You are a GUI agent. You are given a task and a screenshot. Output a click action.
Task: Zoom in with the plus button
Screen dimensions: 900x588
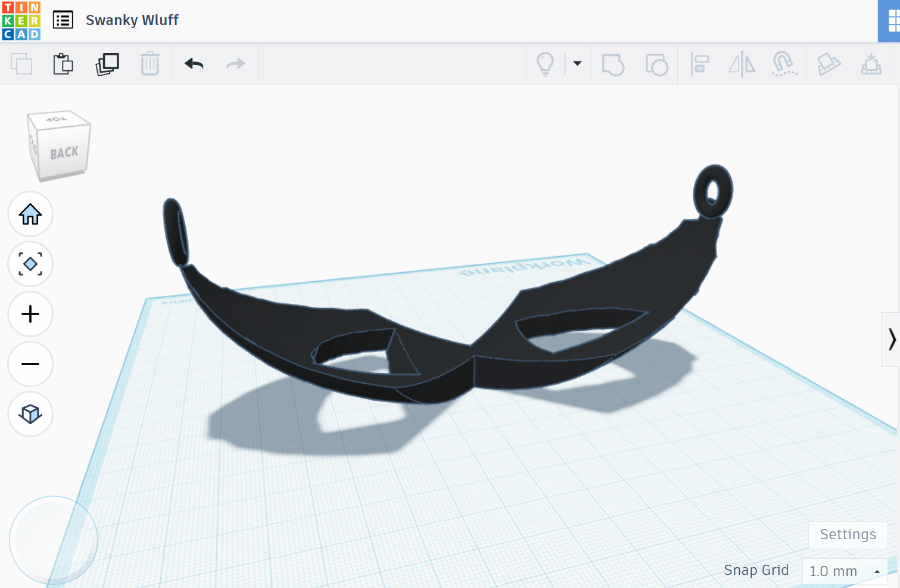(x=30, y=314)
